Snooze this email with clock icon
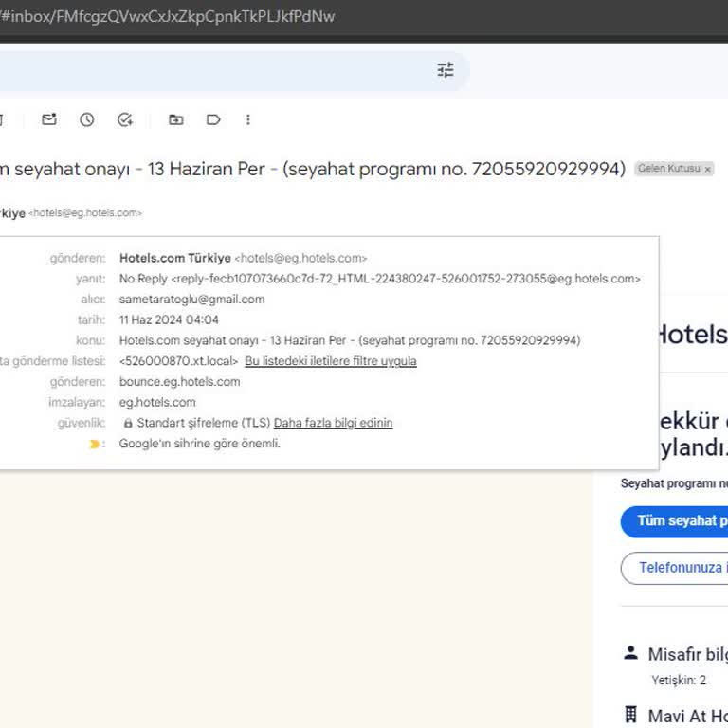This screenshot has width=728, height=728. [x=87, y=119]
